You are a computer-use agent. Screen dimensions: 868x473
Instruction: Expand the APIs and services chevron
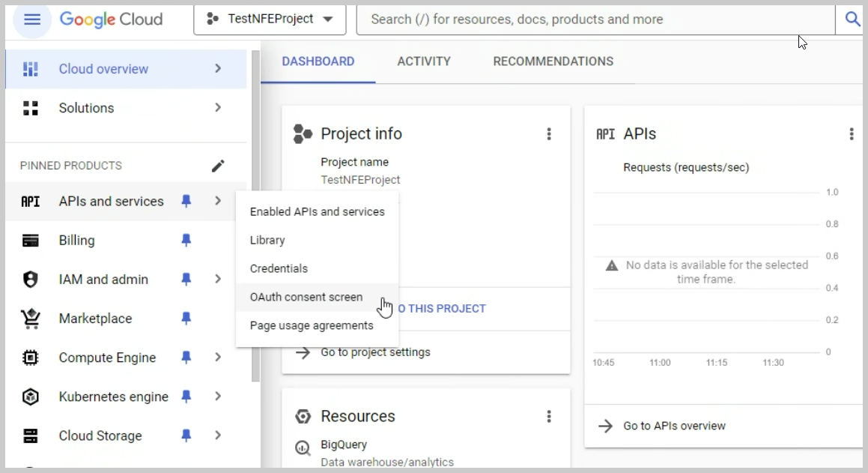pyautogui.click(x=218, y=201)
